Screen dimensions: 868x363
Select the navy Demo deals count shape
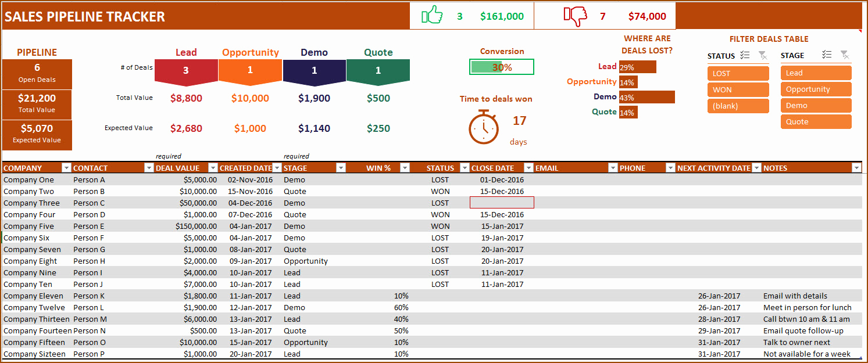click(x=315, y=72)
